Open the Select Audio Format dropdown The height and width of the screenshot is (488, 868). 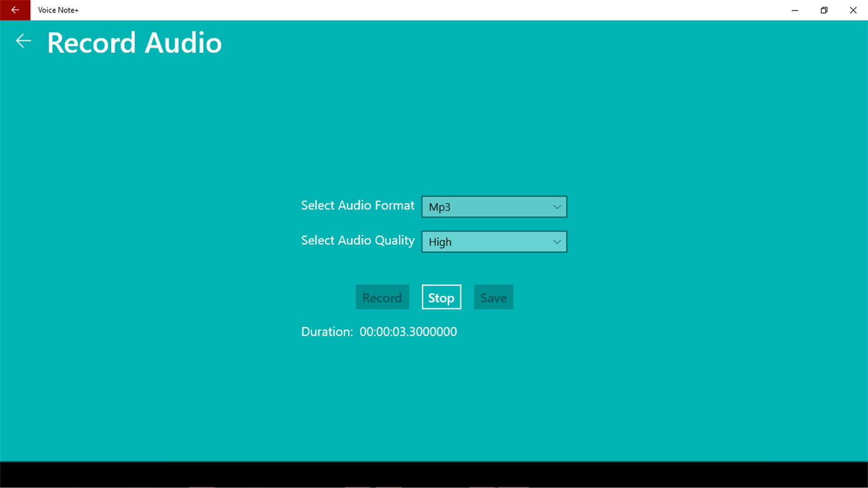494,206
